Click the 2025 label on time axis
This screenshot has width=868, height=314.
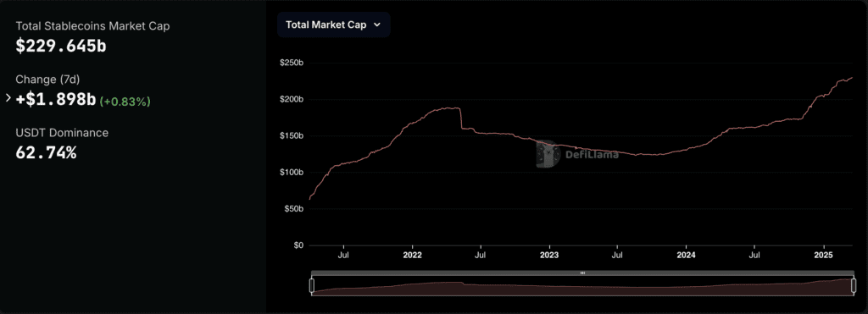pos(824,256)
